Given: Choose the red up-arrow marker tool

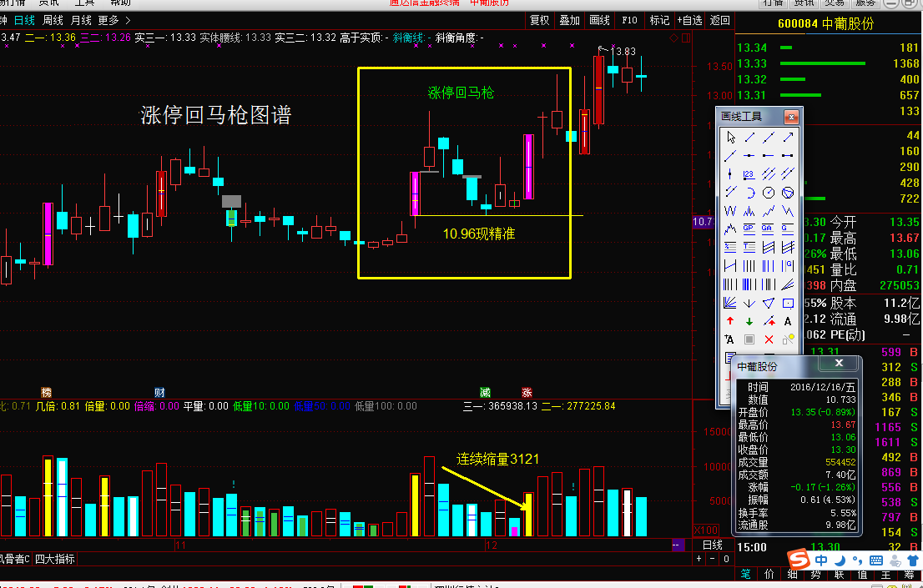Looking at the screenshot, I should [730, 321].
